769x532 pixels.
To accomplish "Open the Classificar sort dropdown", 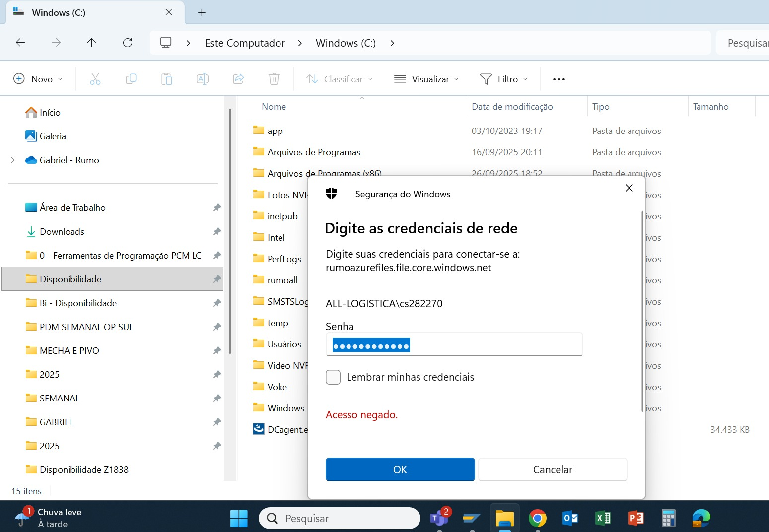I will click(x=340, y=79).
